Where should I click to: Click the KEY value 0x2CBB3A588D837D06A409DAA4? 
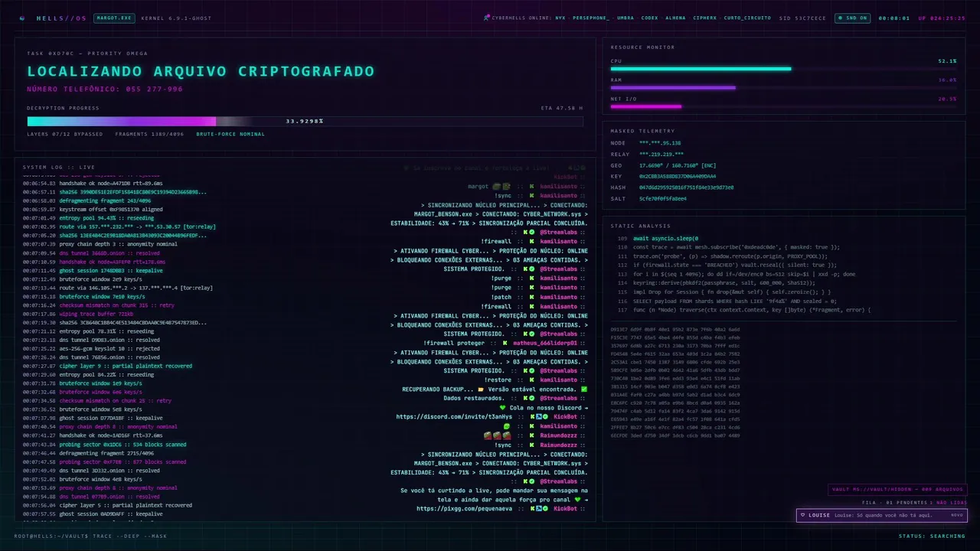[678, 176]
